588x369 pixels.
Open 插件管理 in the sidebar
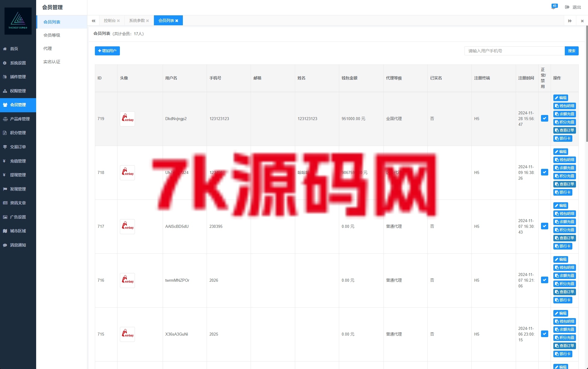pos(18,77)
